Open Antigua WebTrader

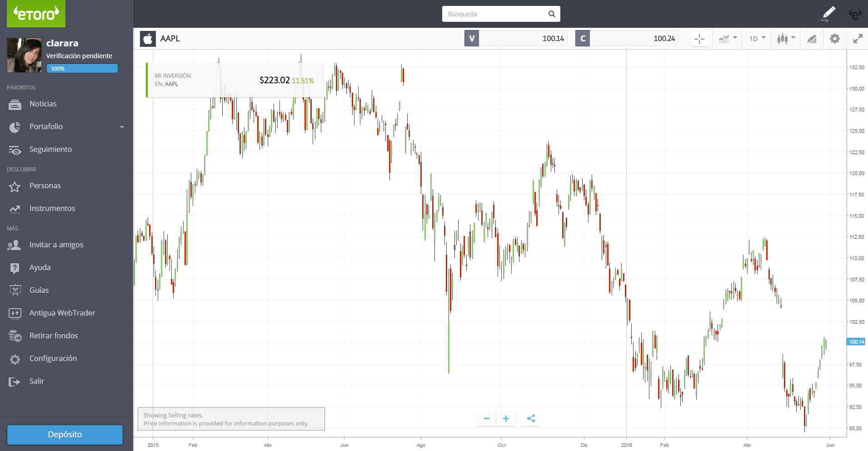(62, 313)
